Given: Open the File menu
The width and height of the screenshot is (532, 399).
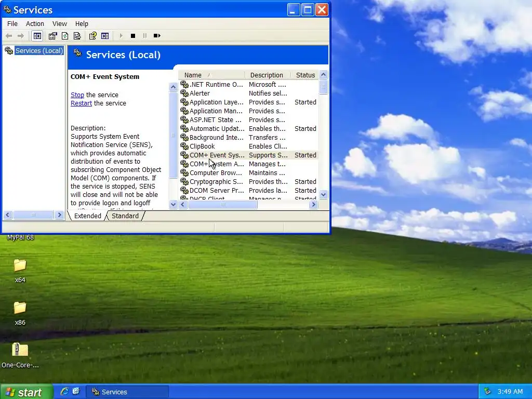Looking at the screenshot, I should click(12, 24).
